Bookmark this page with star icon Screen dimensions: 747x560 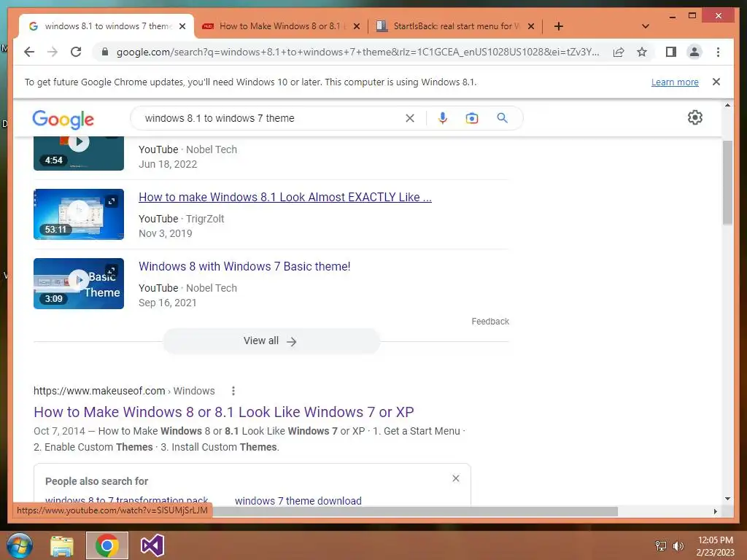(x=642, y=52)
